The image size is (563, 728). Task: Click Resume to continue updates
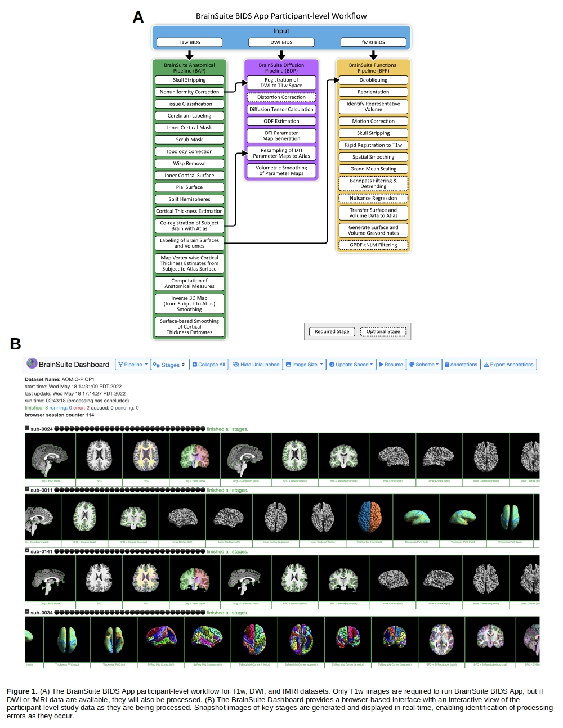click(391, 365)
